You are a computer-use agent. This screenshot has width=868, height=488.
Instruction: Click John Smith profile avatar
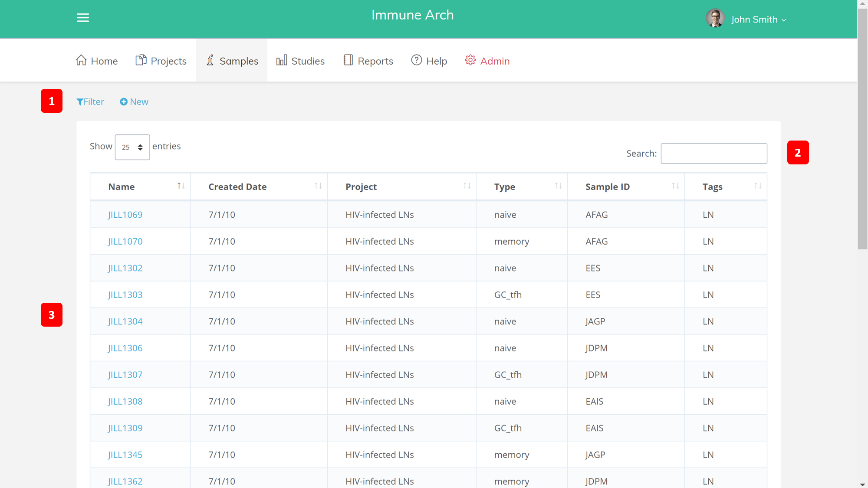coord(715,19)
